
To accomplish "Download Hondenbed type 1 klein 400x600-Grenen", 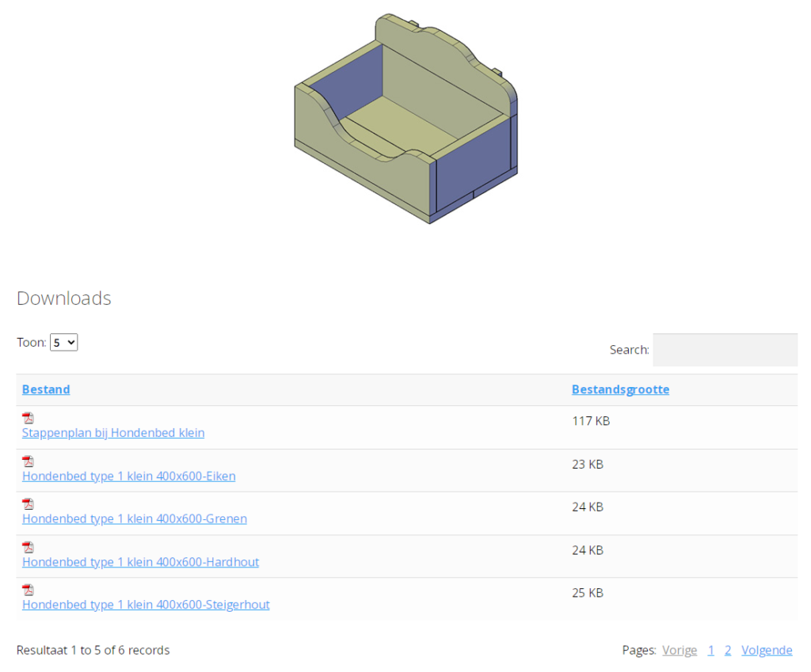I will (135, 518).
